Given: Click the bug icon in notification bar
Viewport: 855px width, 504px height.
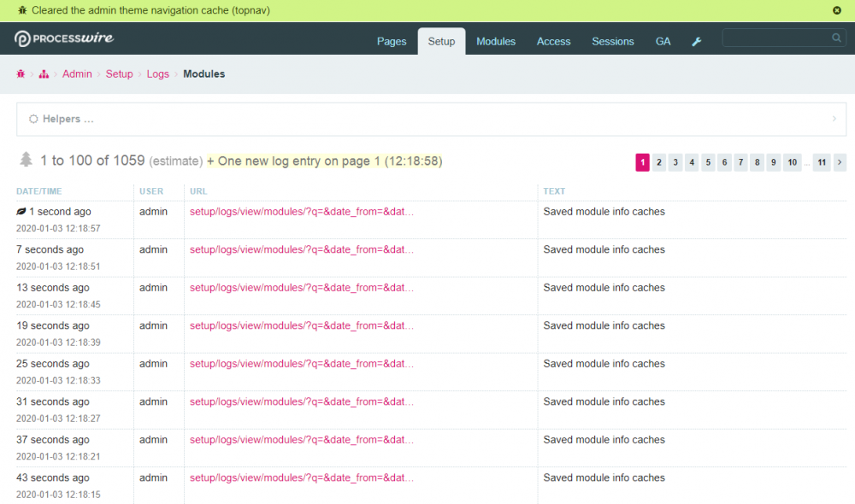Looking at the screenshot, I should [22, 10].
